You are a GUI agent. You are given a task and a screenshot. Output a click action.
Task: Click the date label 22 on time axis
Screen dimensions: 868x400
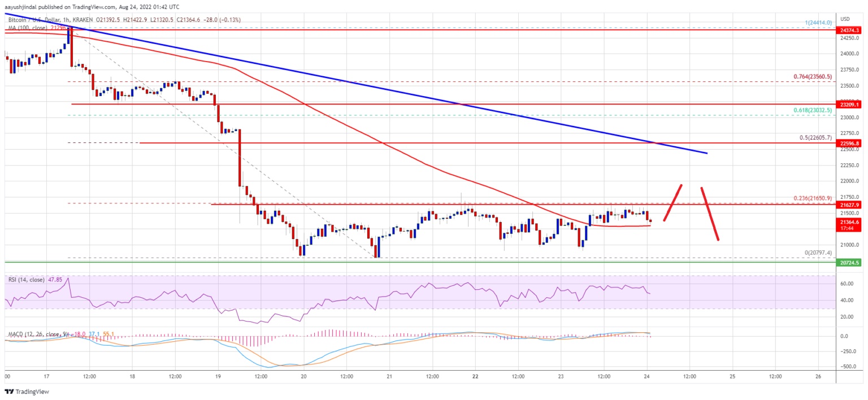click(x=475, y=376)
